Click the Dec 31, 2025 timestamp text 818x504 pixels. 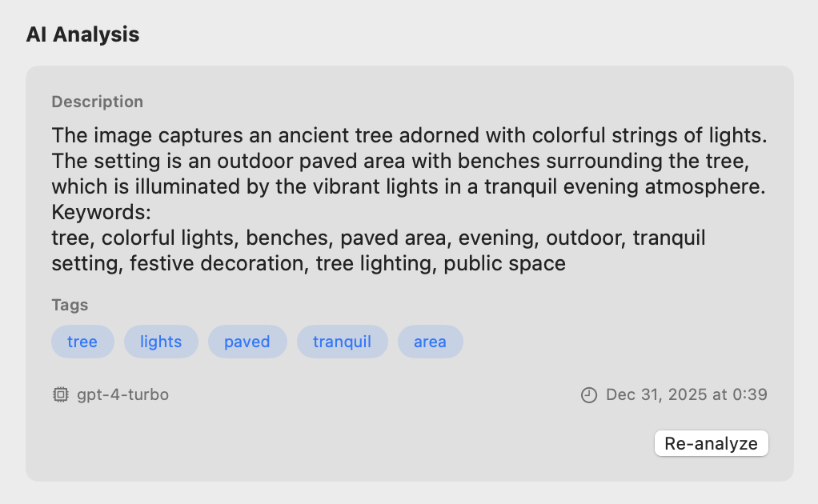[x=687, y=394]
